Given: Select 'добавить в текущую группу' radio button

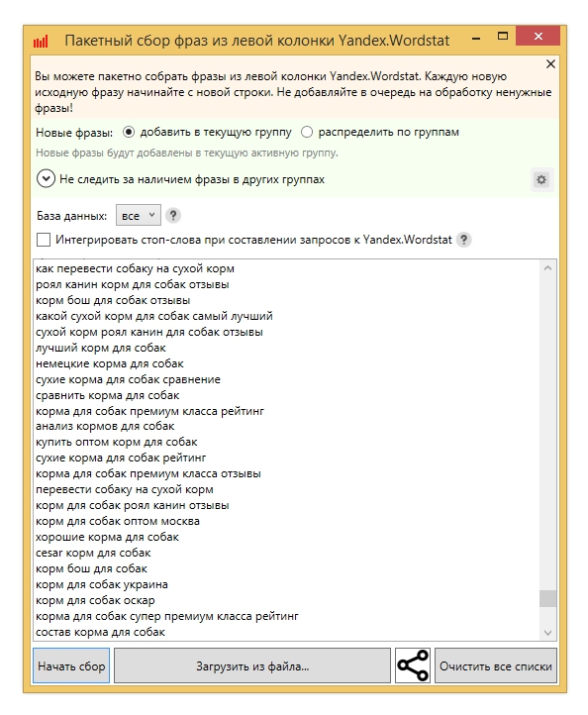Looking at the screenshot, I should tap(129, 133).
